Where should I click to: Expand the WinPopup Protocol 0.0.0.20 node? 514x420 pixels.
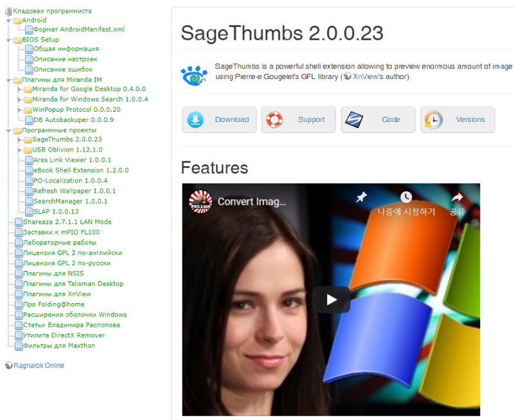click(19, 110)
